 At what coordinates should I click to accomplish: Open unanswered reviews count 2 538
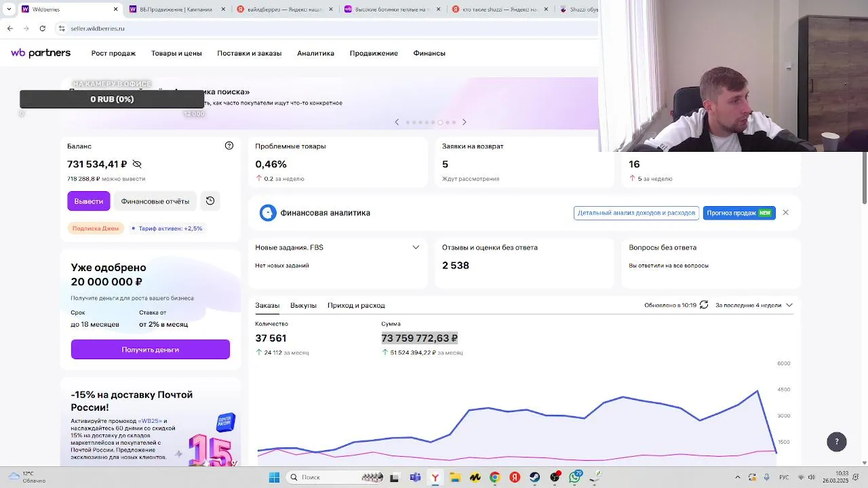click(456, 266)
